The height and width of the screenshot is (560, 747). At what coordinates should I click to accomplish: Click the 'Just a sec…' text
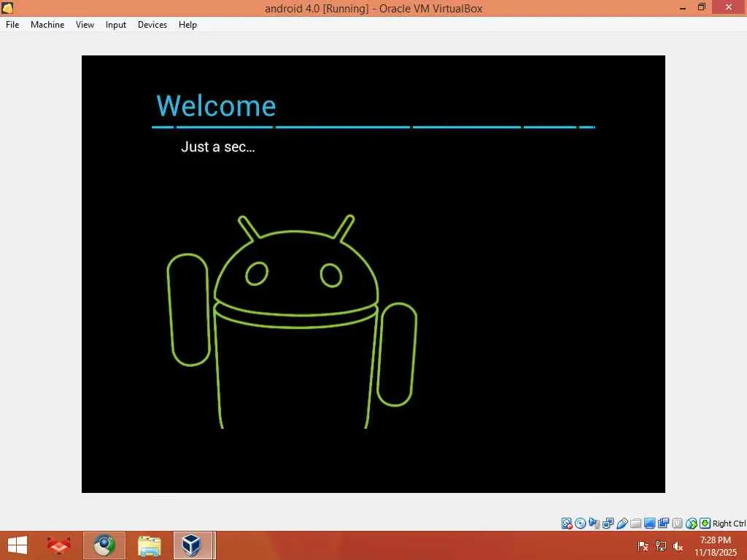(x=217, y=147)
